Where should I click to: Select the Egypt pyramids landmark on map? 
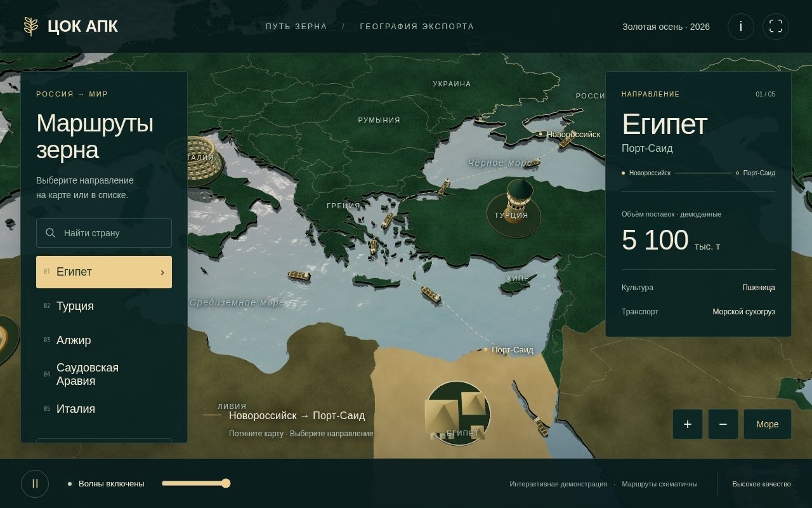coord(457,414)
